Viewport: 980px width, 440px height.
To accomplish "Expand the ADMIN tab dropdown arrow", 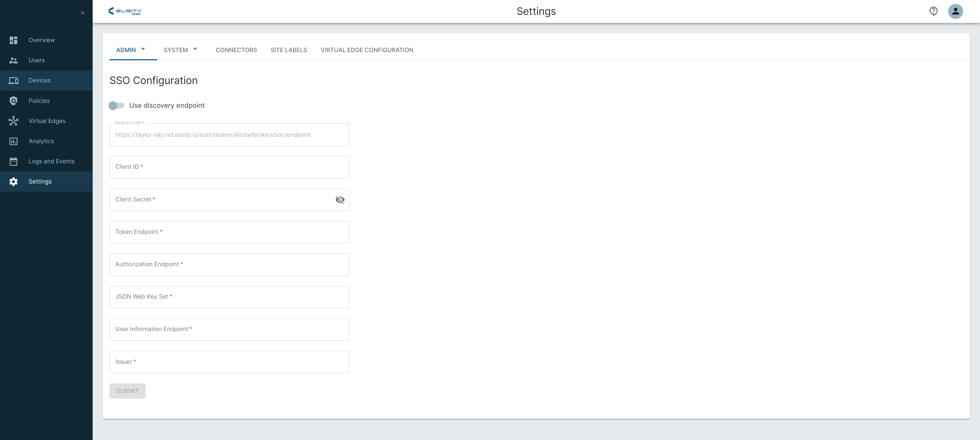I will tap(143, 49).
